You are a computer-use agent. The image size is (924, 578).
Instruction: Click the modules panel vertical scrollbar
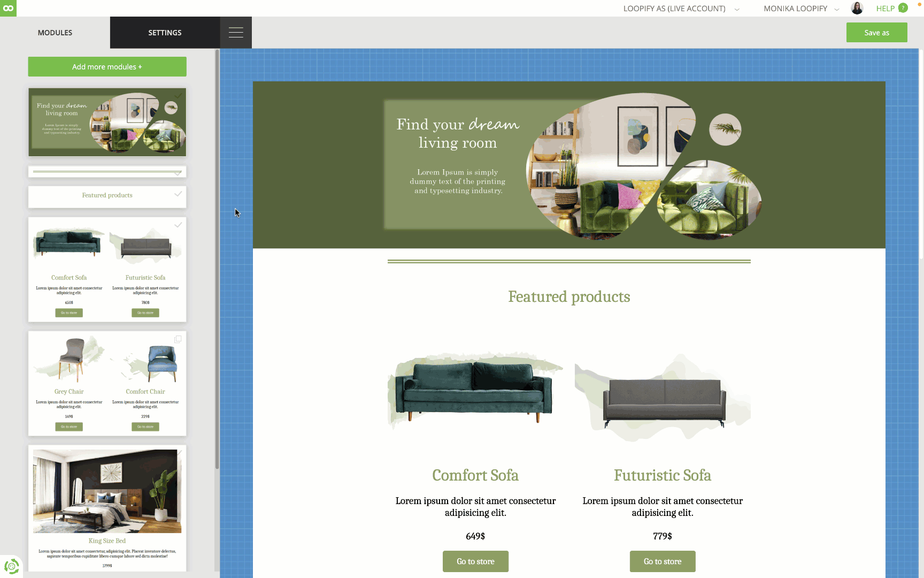click(x=217, y=260)
